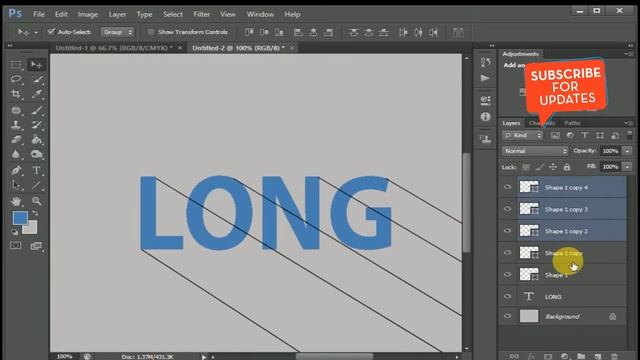Image resolution: width=640 pixels, height=360 pixels.
Task: Open the Window menu
Action: point(260,14)
